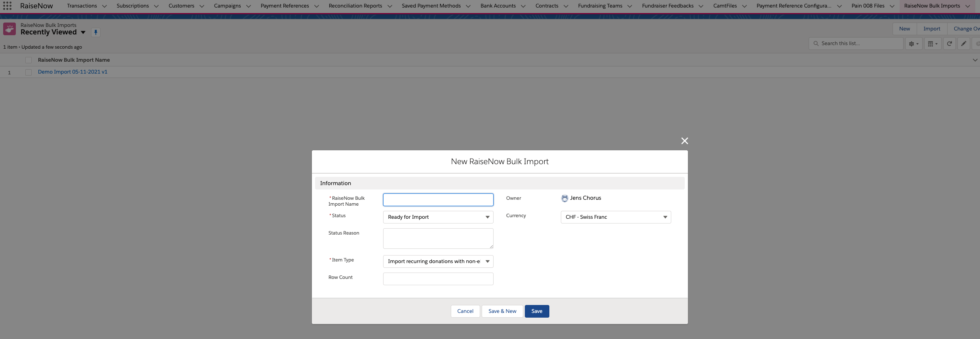Click the Save & New button
Viewport: 980px width, 339px height.
click(502, 311)
